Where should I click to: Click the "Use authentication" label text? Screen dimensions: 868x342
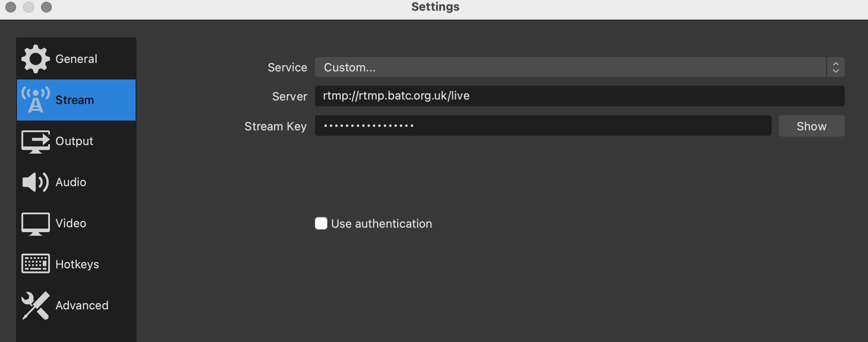pos(381,224)
